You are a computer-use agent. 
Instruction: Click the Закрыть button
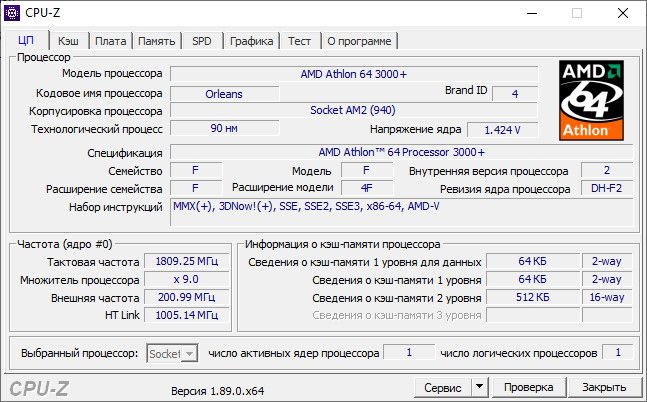coord(604,388)
